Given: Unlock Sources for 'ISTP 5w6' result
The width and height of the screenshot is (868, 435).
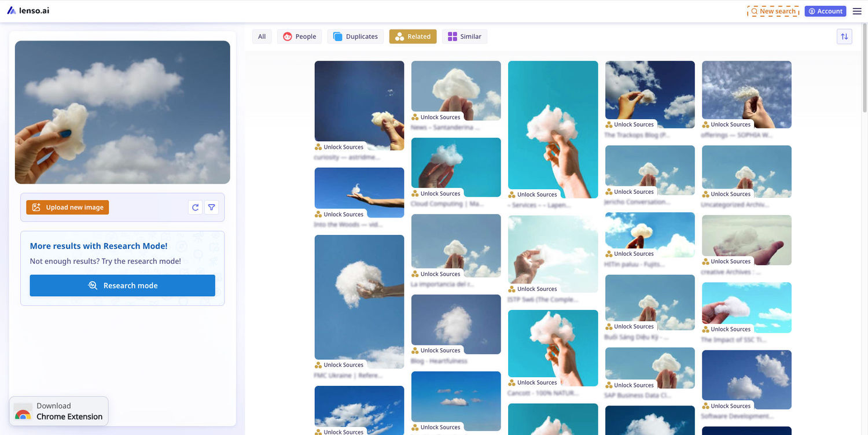Looking at the screenshot, I should point(533,289).
